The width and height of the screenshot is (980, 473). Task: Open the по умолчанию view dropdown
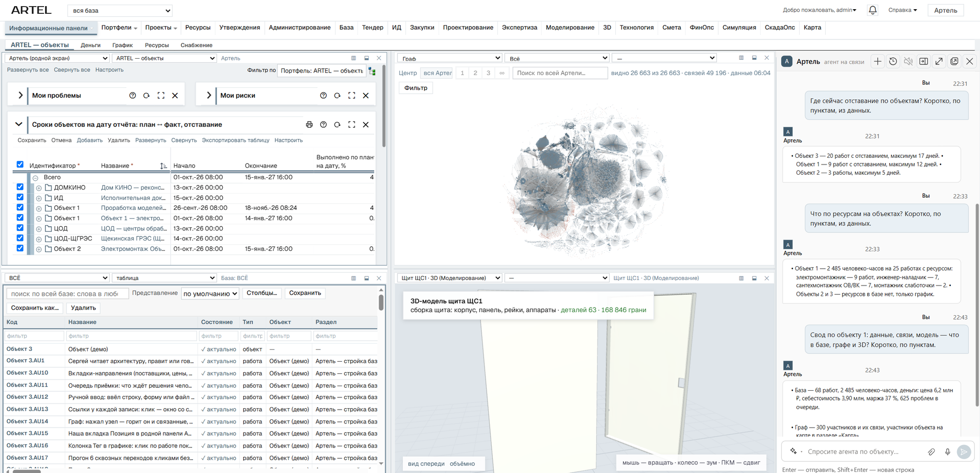click(210, 294)
